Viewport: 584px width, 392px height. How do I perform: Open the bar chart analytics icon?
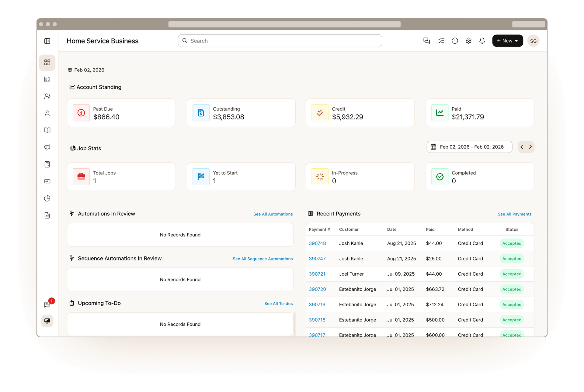point(47,79)
